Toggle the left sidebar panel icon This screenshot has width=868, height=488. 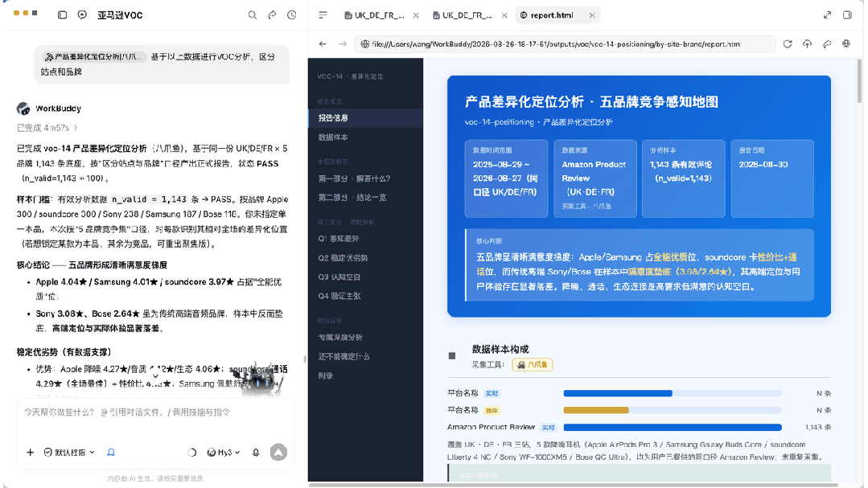click(x=63, y=15)
